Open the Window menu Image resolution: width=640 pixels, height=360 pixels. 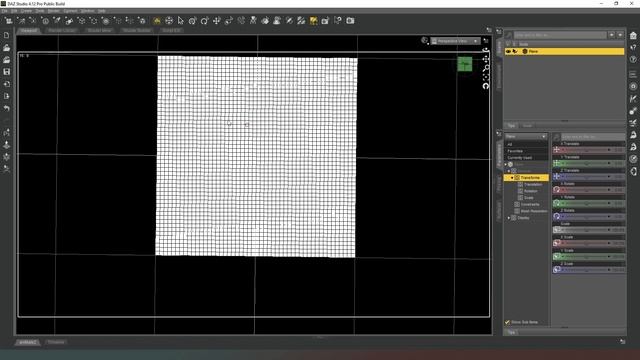pyautogui.click(x=87, y=11)
